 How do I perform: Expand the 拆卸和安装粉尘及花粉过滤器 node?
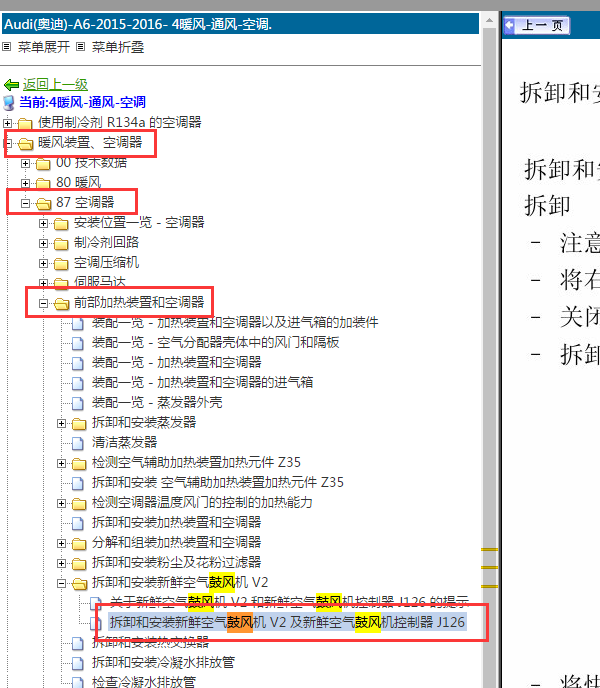pos(61,563)
